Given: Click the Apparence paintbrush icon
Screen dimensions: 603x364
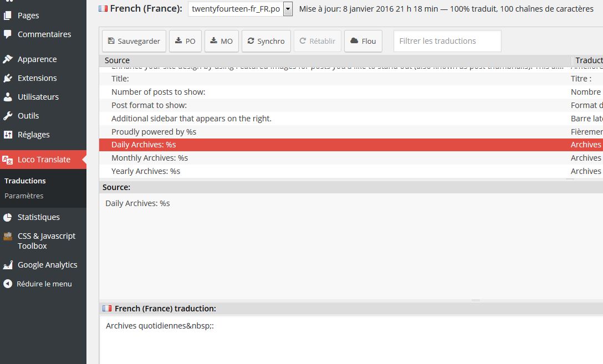Looking at the screenshot, I should 7,59.
